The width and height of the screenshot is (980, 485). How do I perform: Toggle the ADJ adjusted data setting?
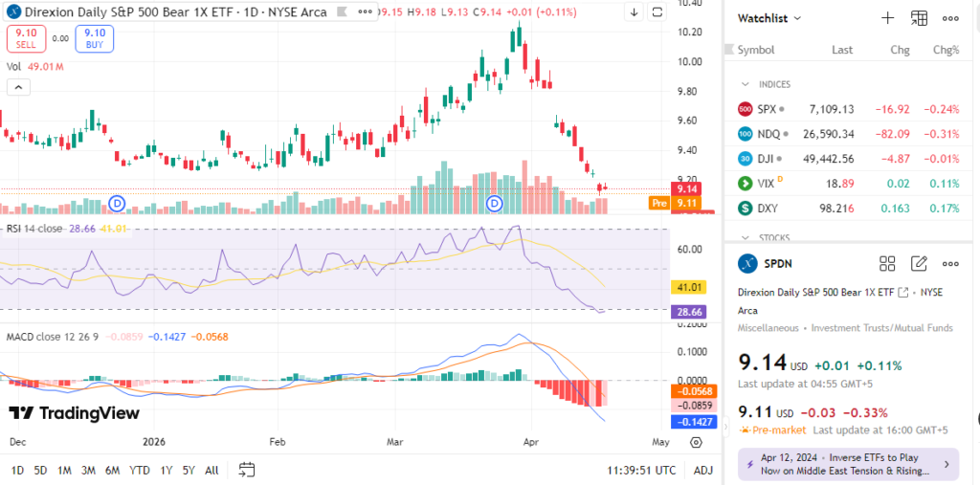click(x=703, y=471)
